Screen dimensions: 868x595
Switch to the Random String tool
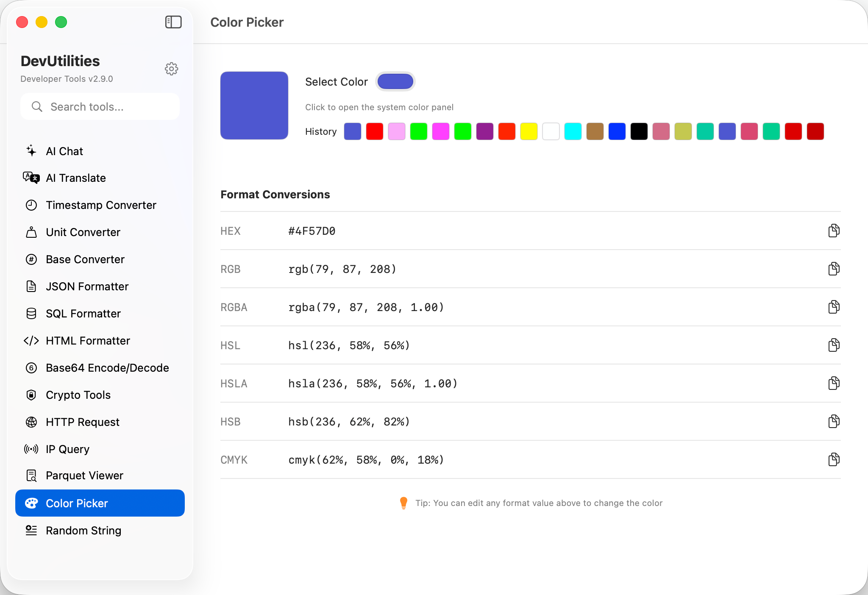pyautogui.click(x=83, y=530)
